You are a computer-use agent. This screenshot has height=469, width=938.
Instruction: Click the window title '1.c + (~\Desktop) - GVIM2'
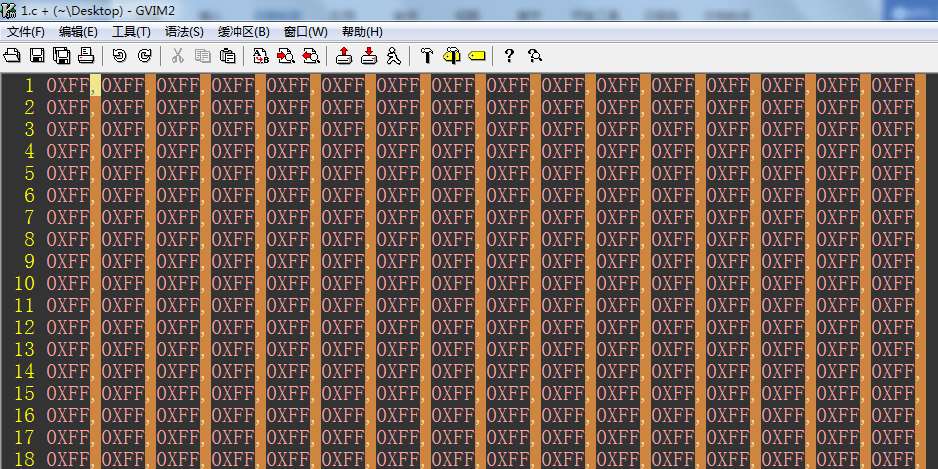click(98, 10)
